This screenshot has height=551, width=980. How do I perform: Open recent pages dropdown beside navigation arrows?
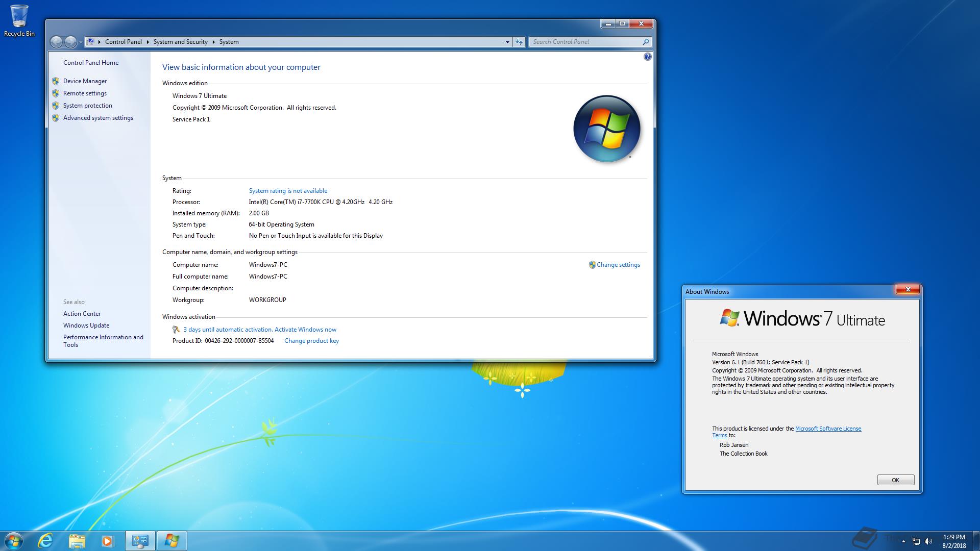tap(81, 42)
